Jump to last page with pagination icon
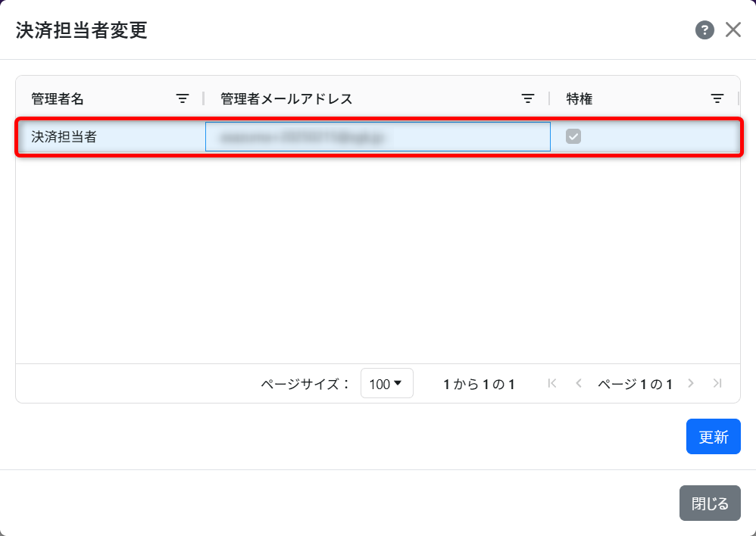This screenshot has height=536, width=756. 717,384
